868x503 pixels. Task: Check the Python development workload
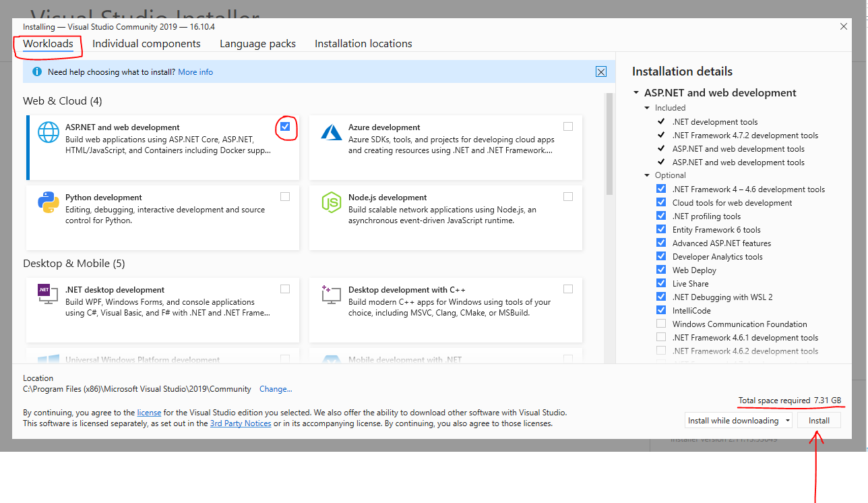(x=285, y=196)
